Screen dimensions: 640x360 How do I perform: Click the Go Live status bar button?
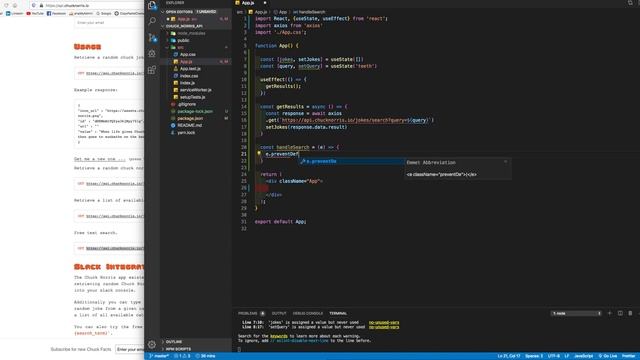click(x=608, y=356)
